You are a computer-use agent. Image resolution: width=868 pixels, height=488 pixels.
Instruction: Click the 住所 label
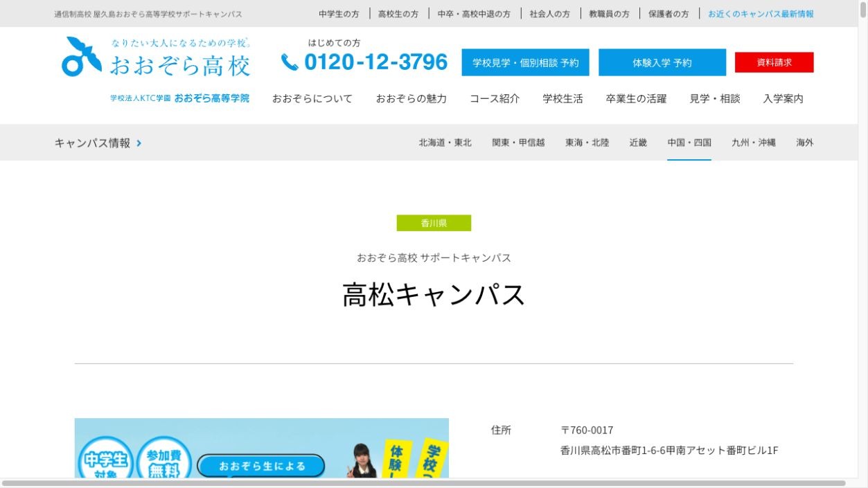(501, 430)
